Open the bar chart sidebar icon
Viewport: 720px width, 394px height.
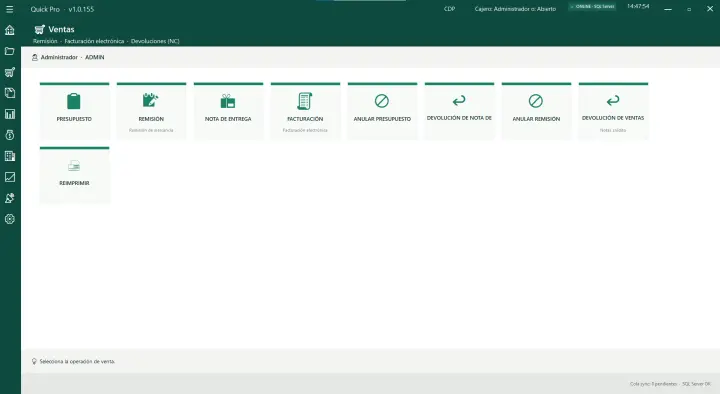click(10, 114)
